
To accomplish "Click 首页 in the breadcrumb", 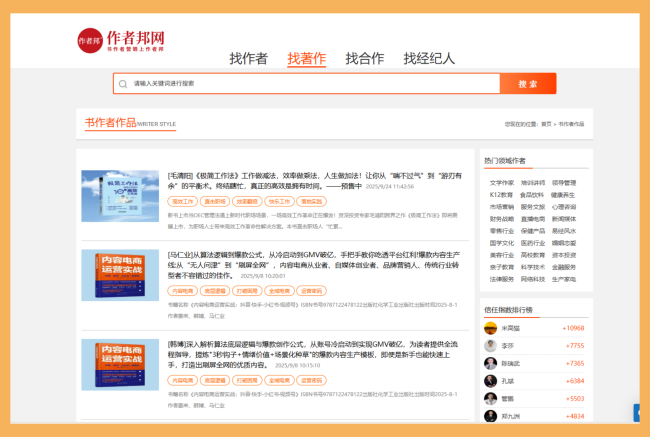I will (546, 124).
